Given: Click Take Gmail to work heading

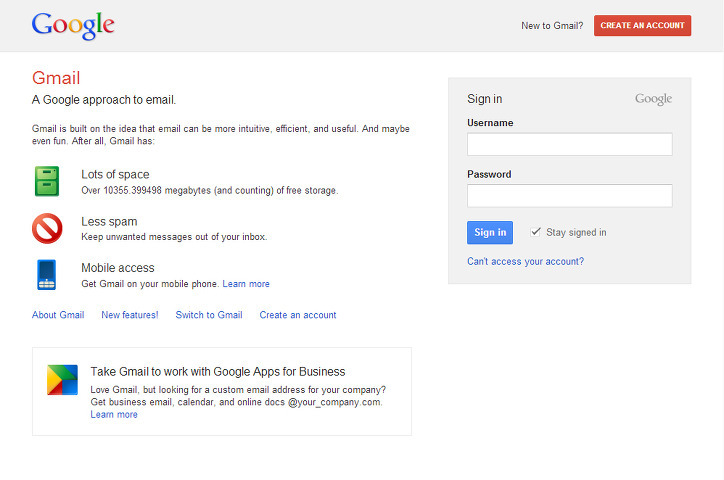Looking at the screenshot, I should [x=218, y=372].
